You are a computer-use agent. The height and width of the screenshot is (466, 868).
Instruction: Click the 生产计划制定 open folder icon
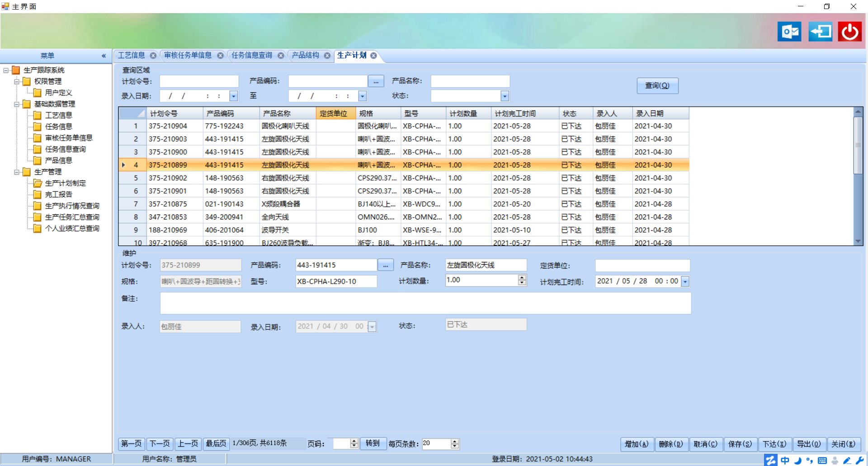[38, 183]
